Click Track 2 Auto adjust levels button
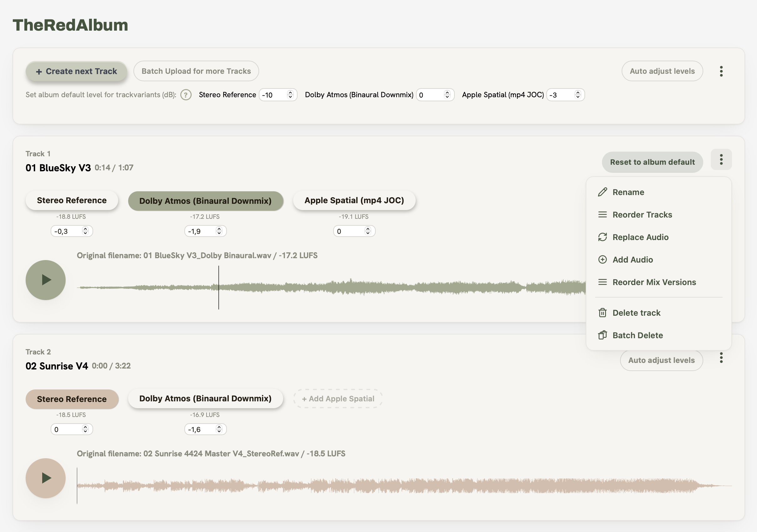Viewport: 757px width, 532px height. (x=661, y=360)
